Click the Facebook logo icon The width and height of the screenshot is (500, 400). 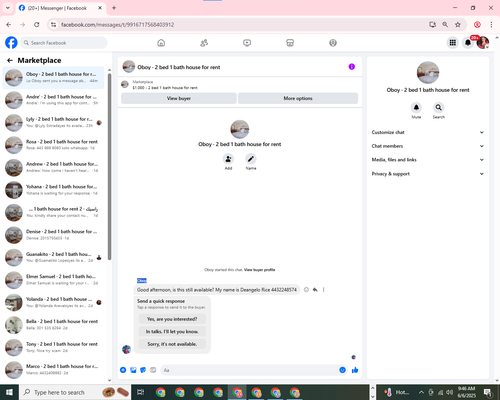click(x=11, y=43)
